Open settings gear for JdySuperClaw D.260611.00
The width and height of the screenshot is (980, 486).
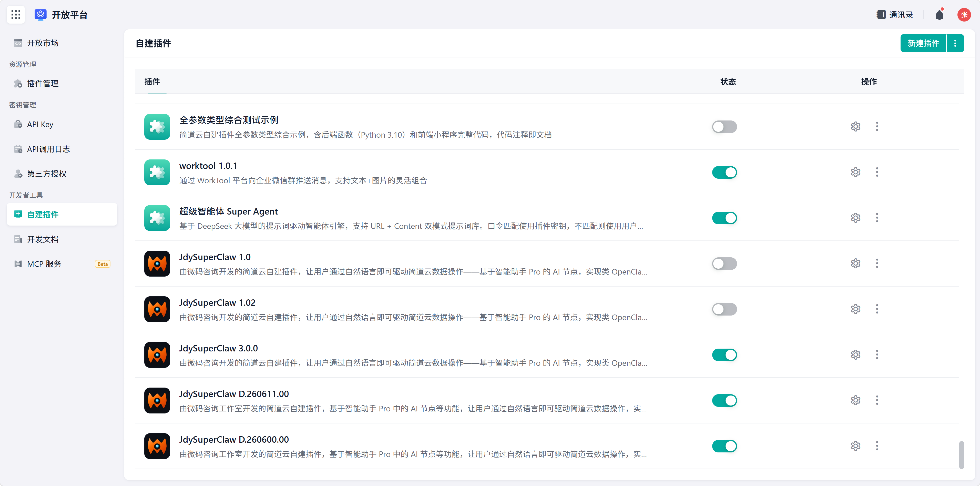point(856,400)
